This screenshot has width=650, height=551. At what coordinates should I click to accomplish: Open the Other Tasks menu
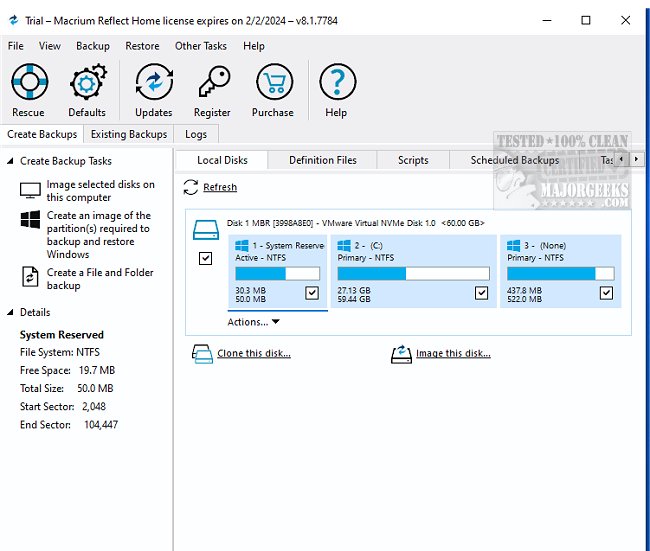click(x=201, y=46)
